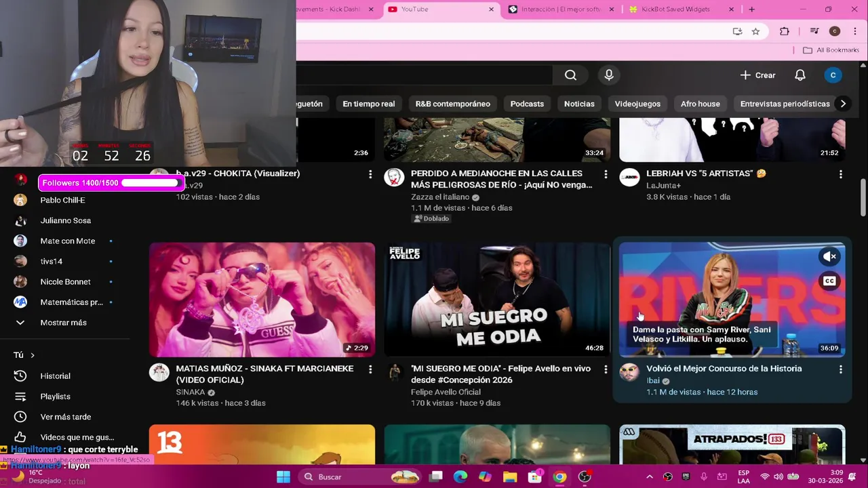
Task: Click the SINAKA channel avatar
Action: [x=159, y=373]
